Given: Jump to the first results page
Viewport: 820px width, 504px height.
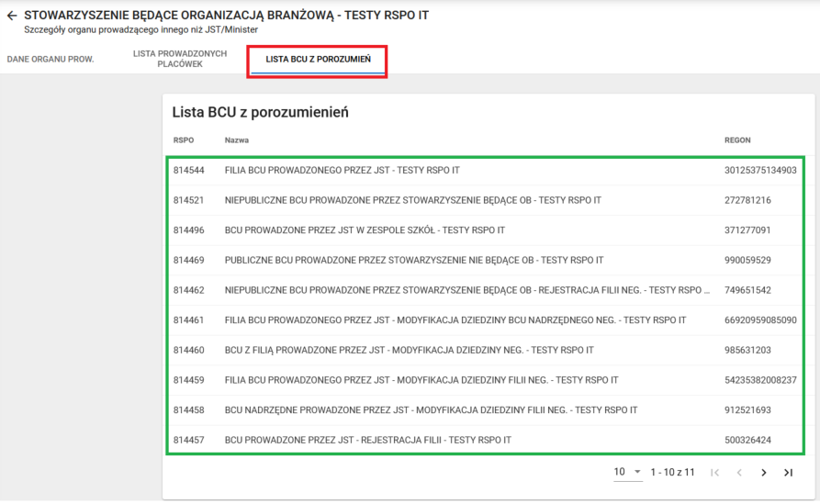Looking at the screenshot, I should [714, 473].
